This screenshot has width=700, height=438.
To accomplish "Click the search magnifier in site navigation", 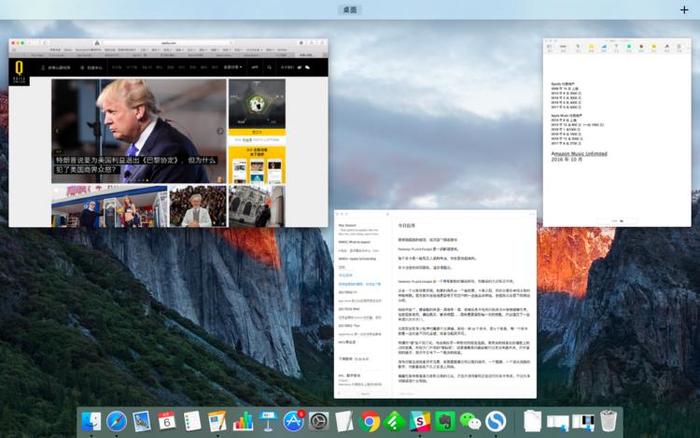I will (x=269, y=67).
